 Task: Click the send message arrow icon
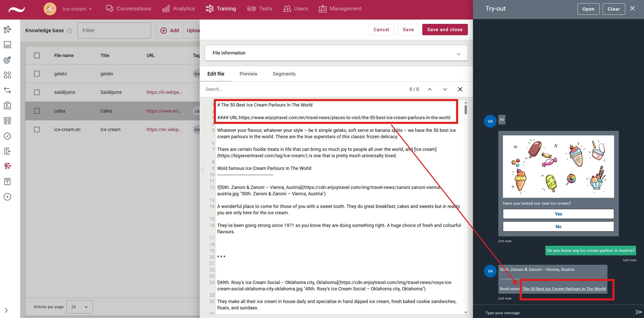pos(638,312)
